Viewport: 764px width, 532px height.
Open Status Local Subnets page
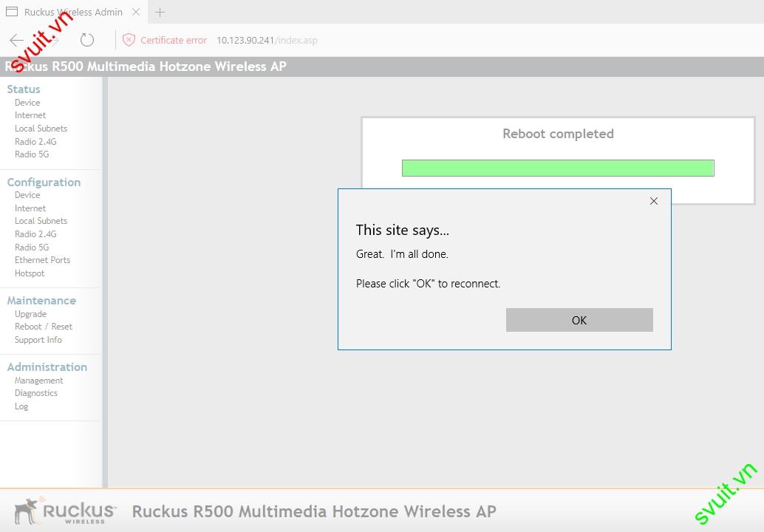click(x=41, y=129)
